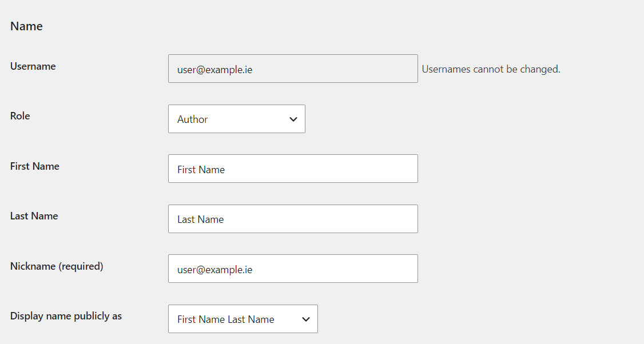644x344 pixels.
Task: Click the Display name publicly as label
Action: tap(66, 316)
